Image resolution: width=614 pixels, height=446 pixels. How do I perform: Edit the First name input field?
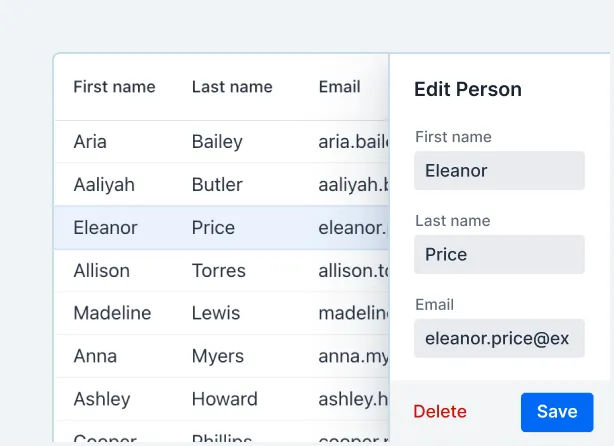[499, 171]
